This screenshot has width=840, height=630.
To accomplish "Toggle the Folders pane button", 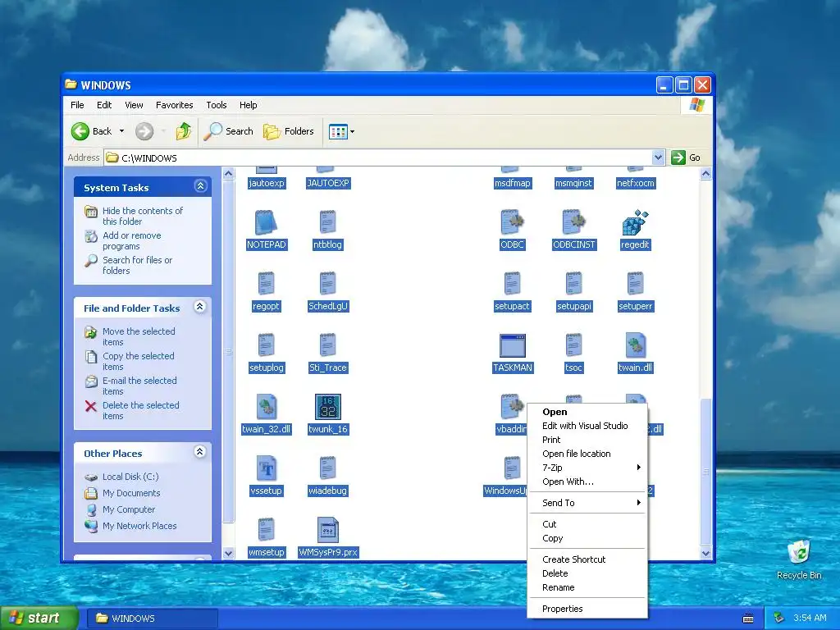I will pos(288,131).
